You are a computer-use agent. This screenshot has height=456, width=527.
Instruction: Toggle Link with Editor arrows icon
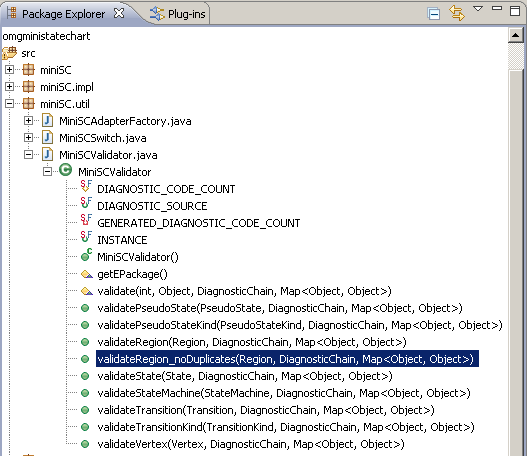pyautogui.click(x=457, y=13)
